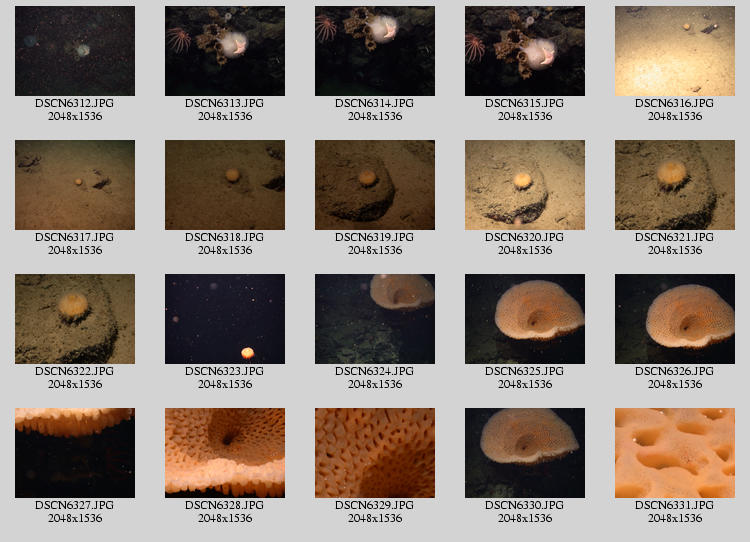Open thumbnail DSCN6317.JPG
Screen dimensions: 750x542
click(75, 185)
